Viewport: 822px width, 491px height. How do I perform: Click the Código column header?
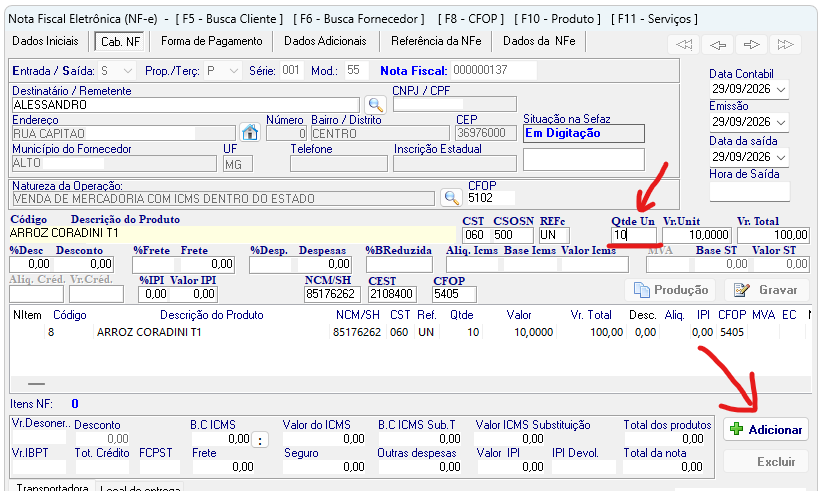pyautogui.click(x=69, y=315)
